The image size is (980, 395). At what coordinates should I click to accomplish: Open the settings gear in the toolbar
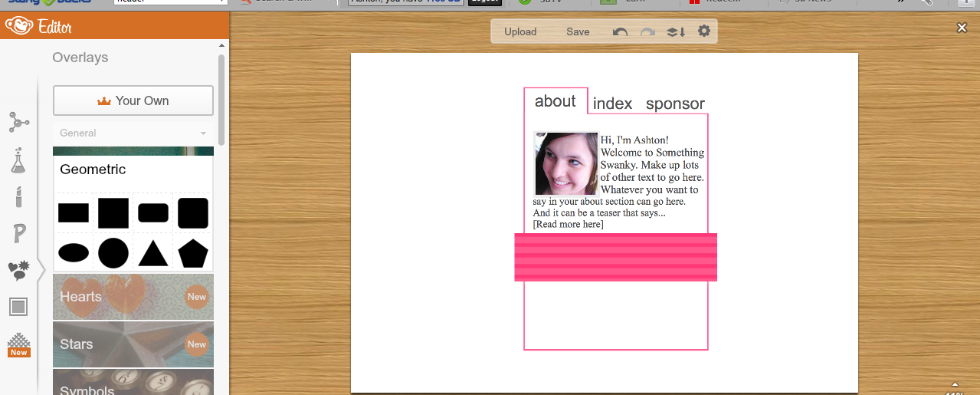coord(704,31)
